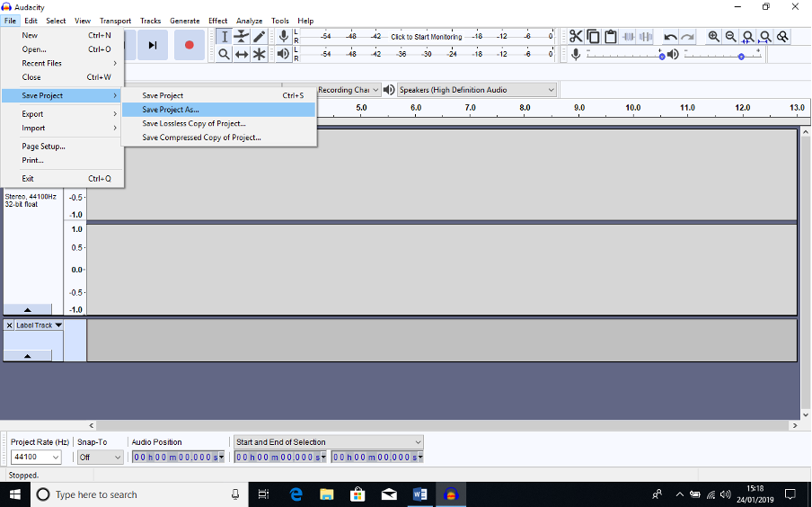
Task: Click Exit in File menu
Action: (63, 178)
